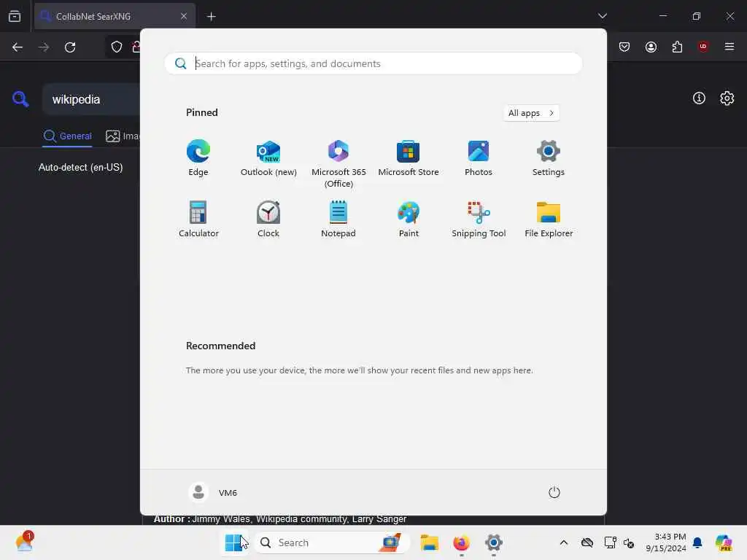Click the network status tray icon
This screenshot has width=747, height=560.
coord(610,542)
